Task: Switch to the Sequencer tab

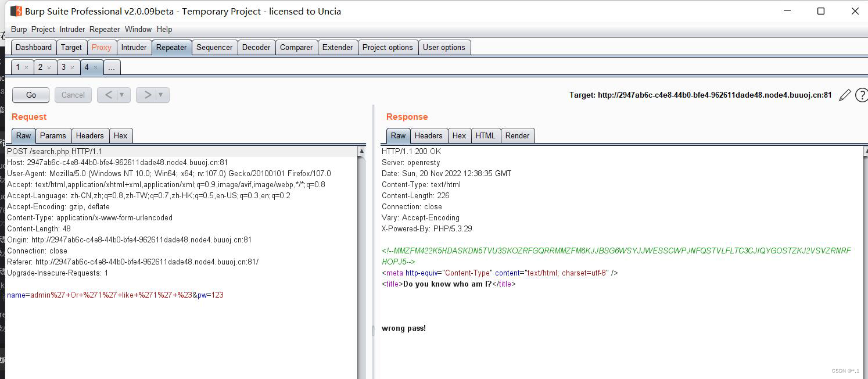Action: tap(214, 47)
